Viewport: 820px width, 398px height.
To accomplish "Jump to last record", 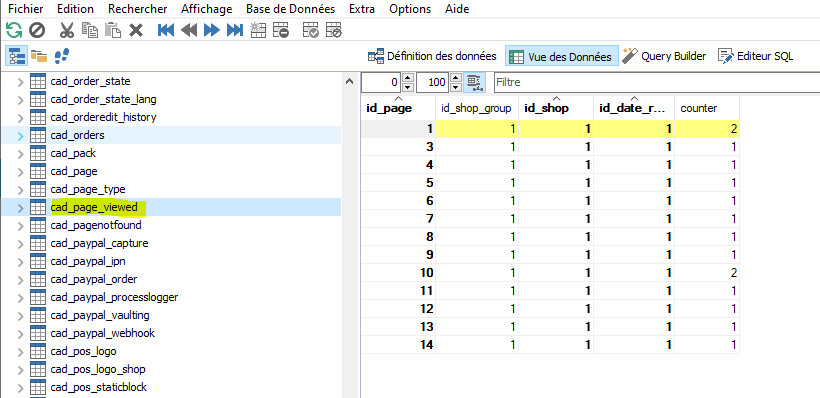I will (x=235, y=30).
